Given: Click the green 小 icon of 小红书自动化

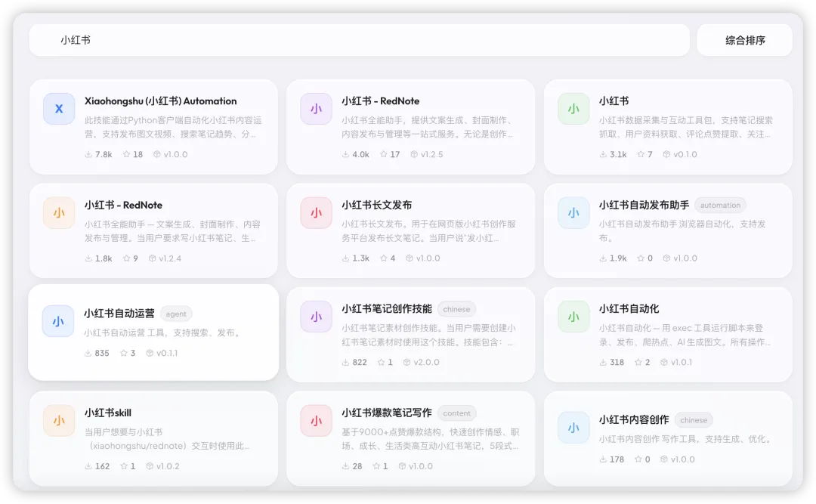Looking at the screenshot, I should point(573,317).
